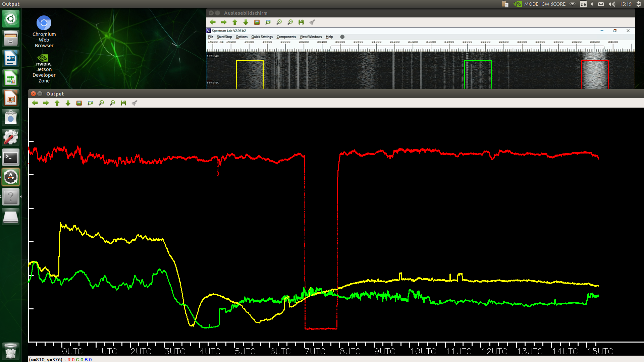Launch Terminal from the Ubuntu dock
The width and height of the screenshot is (644, 362).
(x=11, y=157)
